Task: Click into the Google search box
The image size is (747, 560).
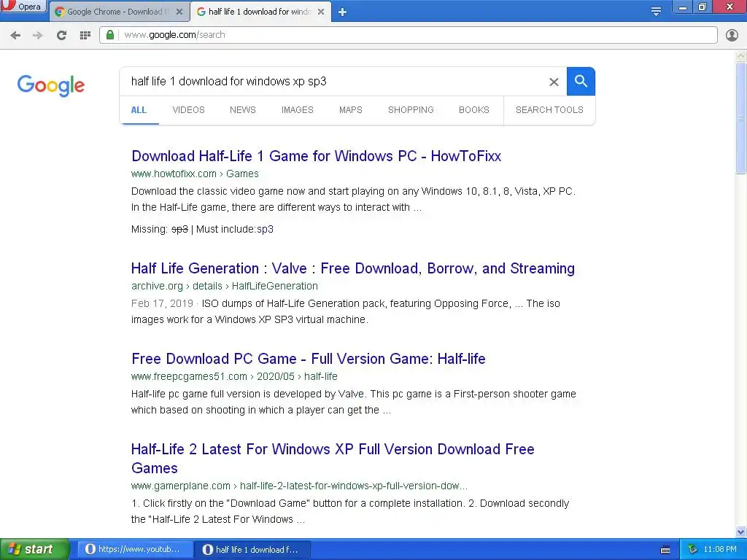Action: pos(333,82)
